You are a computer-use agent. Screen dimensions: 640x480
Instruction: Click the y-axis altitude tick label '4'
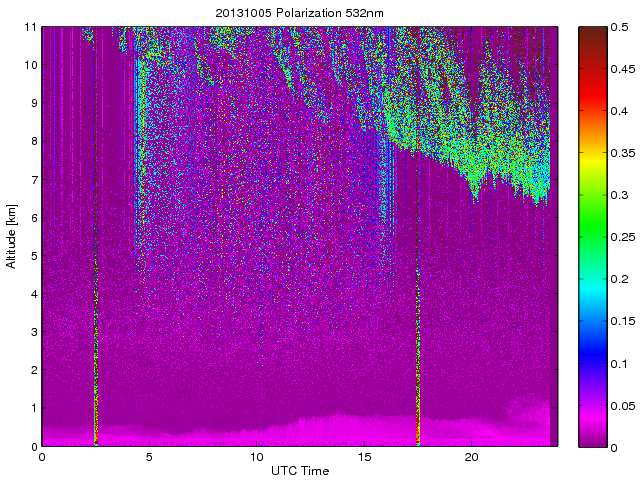pyautogui.click(x=33, y=294)
